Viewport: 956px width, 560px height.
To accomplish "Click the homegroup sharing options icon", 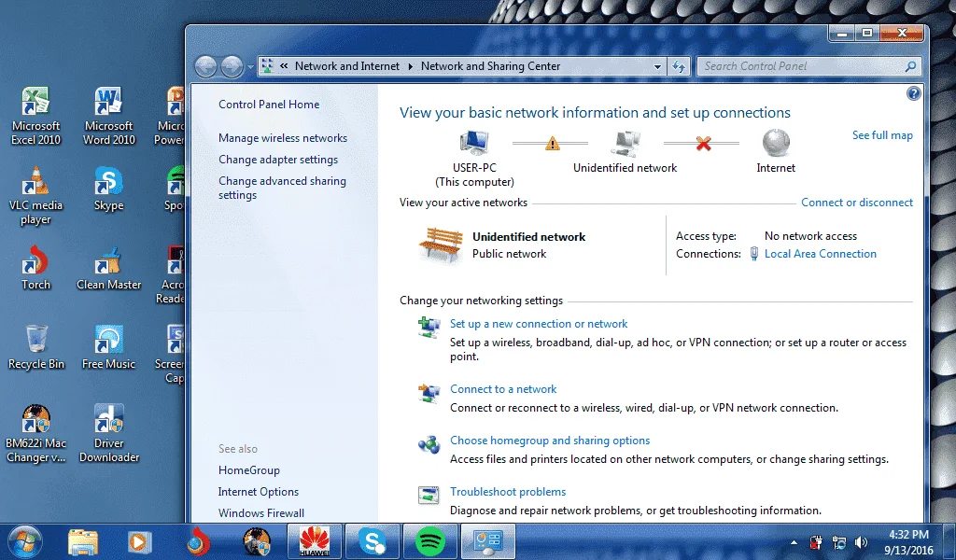I will click(429, 444).
